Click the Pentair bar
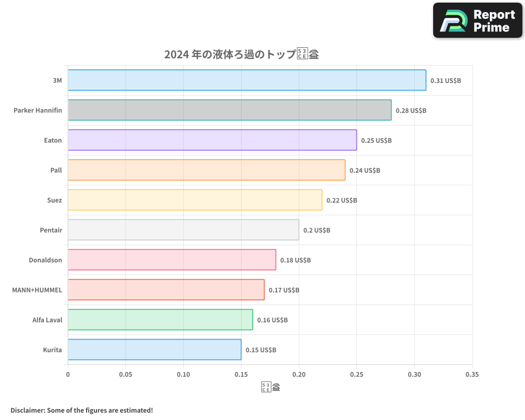The width and height of the screenshot is (525, 420). [x=184, y=230]
